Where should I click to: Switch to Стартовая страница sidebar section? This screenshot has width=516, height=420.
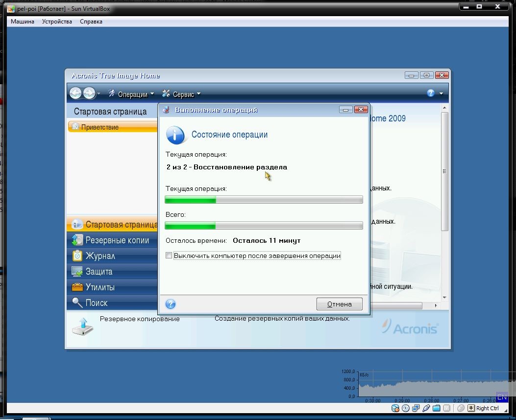[112, 224]
